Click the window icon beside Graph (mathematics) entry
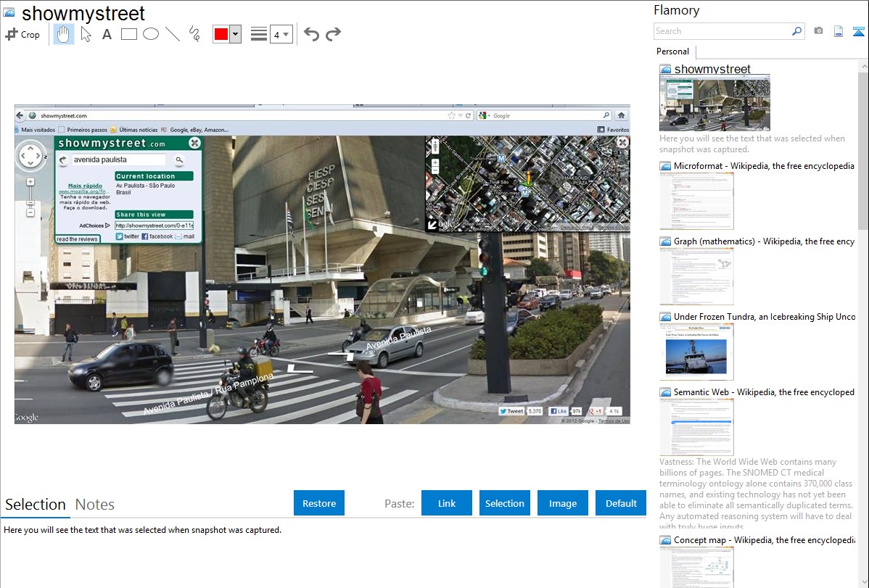The image size is (869, 588). pos(665,241)
